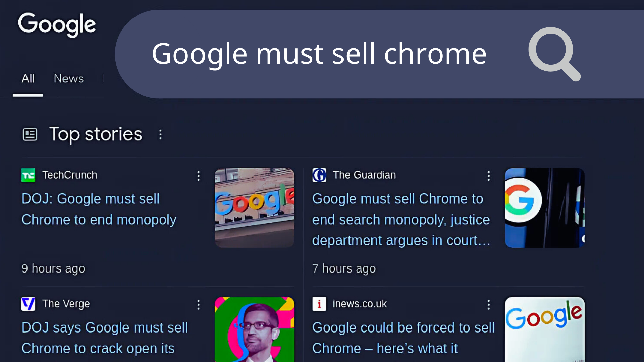
Task: Click the TechCrunch Google building thumbnail
Action: tap(255, 208)
